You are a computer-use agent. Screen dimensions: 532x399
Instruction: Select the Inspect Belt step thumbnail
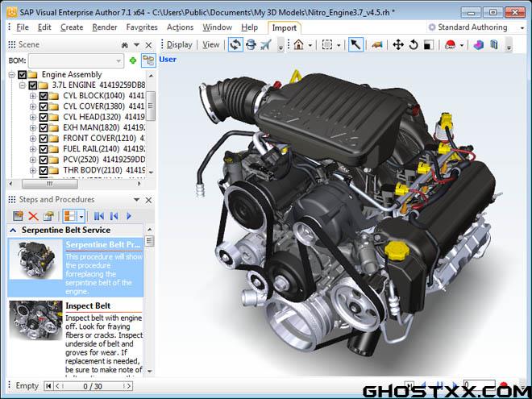pos(35,320)
